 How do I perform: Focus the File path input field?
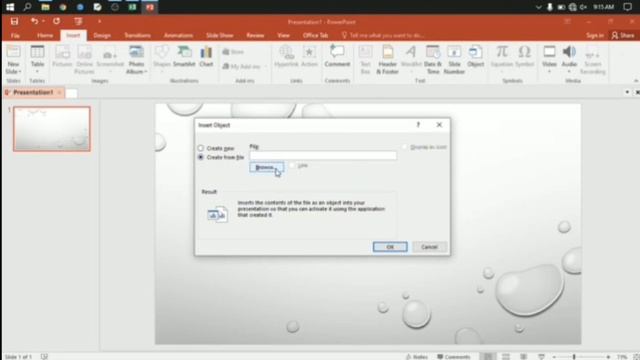click(x=323, y=156)
